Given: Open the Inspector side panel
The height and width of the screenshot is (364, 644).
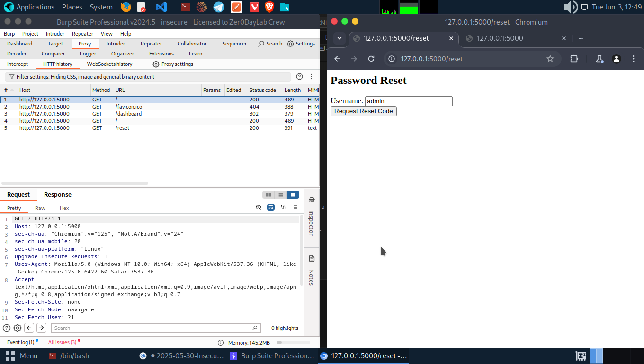Looking at the screenshot, I should pos(311,217).
